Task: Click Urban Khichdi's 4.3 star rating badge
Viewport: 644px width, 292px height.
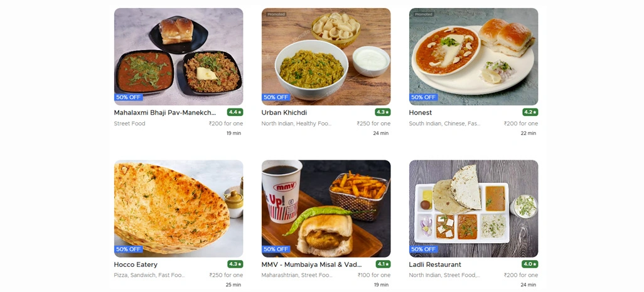Action: pos(383,112)
